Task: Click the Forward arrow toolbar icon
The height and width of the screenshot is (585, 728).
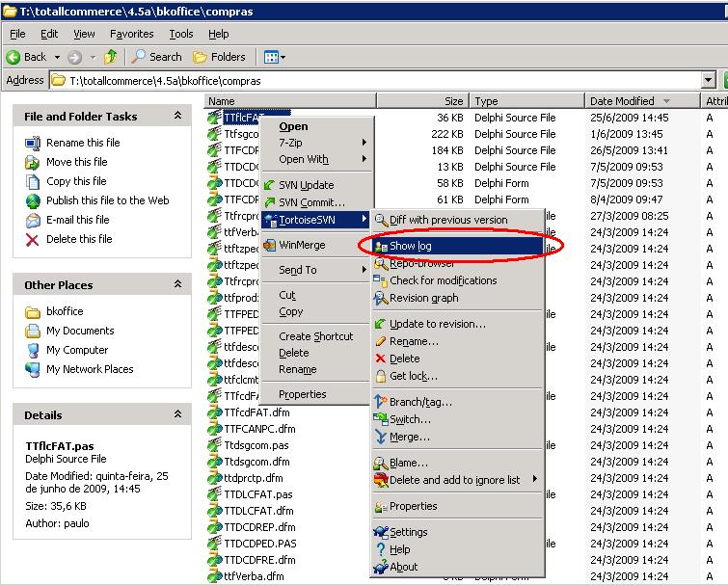Action: pyautogui.click(x=75, y=57)
